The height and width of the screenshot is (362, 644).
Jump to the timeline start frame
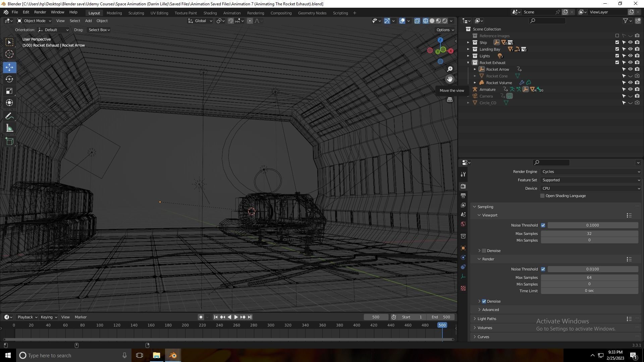click(216, 317)
